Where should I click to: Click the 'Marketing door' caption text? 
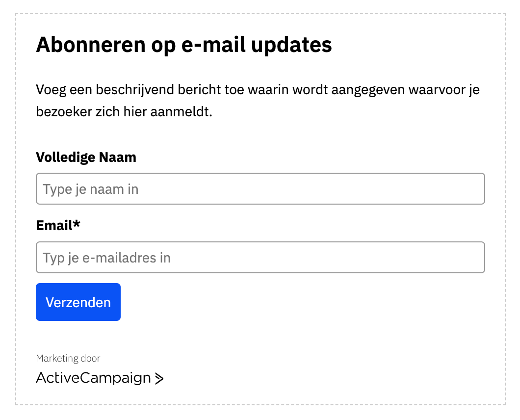pyautogui.click(x=68, y=358)
